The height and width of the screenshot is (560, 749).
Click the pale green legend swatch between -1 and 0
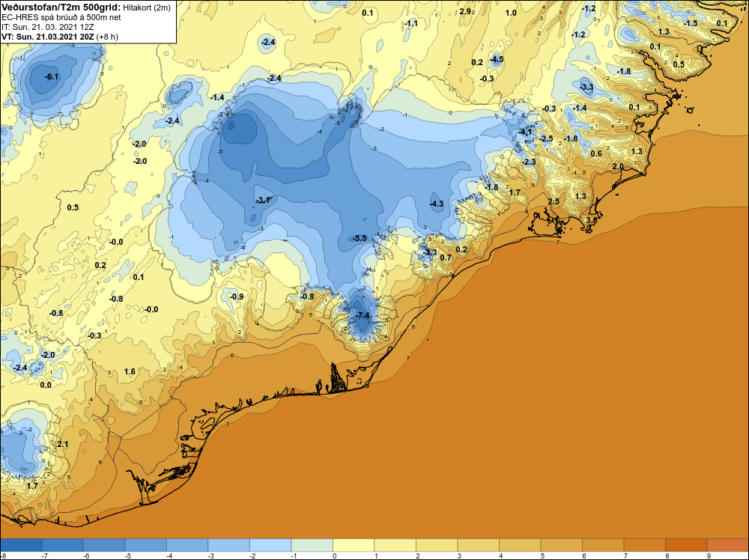[x=312, y=545]
